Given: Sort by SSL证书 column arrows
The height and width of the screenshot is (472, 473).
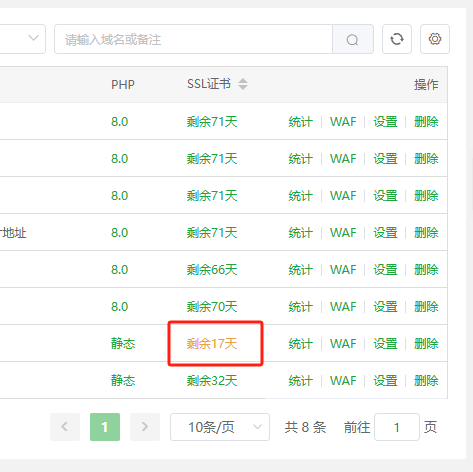Looking at the screenshot, I should [243, 84].
